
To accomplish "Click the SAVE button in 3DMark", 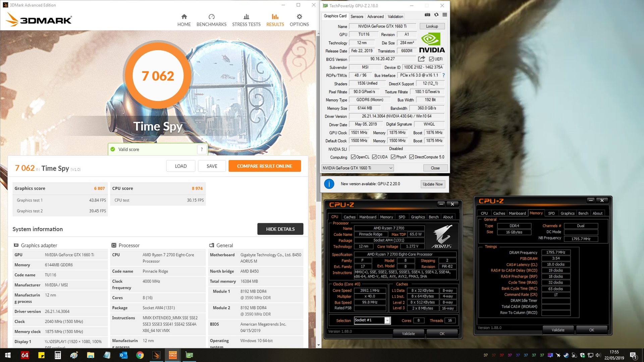I will pyautogui.click(x=212, y=166).
